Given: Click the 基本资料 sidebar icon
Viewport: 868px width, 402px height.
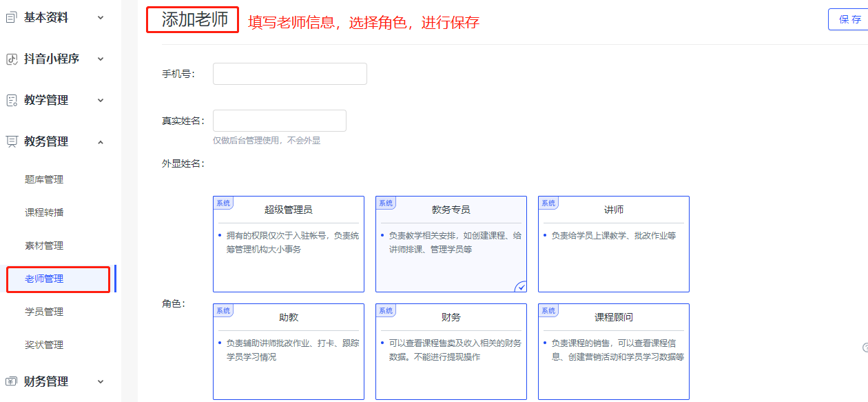Looking at the screenshot, I should [x=10, y=17].
